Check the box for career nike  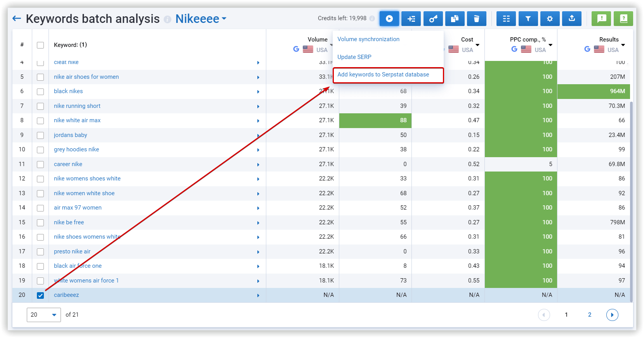coord(40,165)
